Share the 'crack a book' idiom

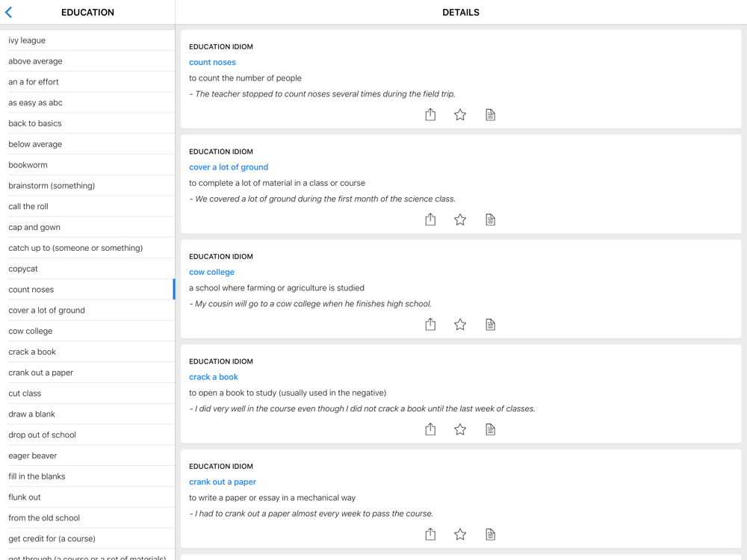pyautogui.click(x=430, y=429)
